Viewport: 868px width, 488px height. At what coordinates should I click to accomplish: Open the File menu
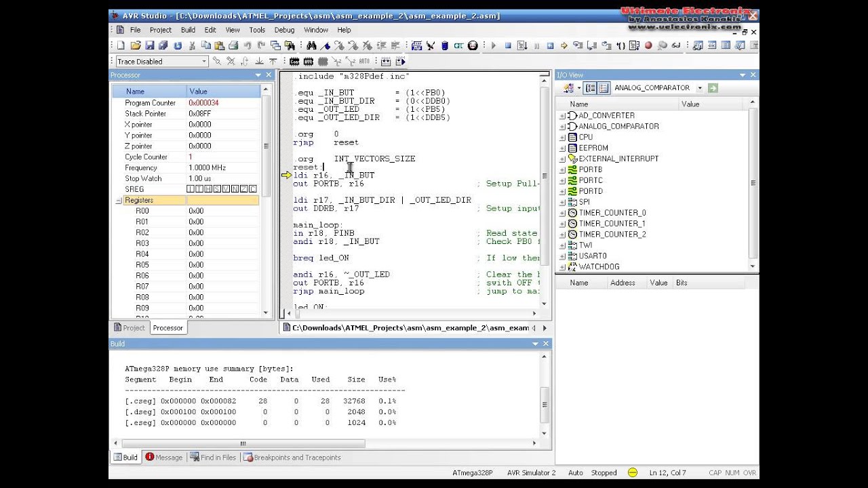[x=135, y=30]
